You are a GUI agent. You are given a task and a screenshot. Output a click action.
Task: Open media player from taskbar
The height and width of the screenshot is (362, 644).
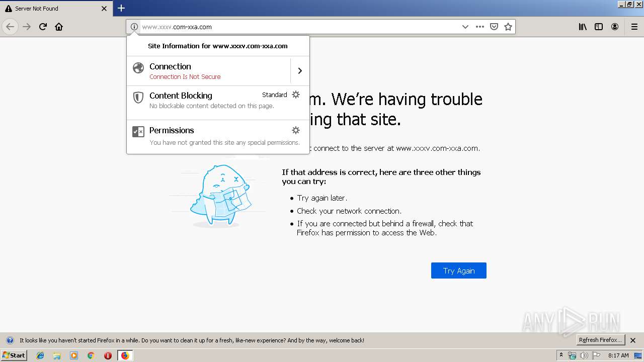point(74,355)
